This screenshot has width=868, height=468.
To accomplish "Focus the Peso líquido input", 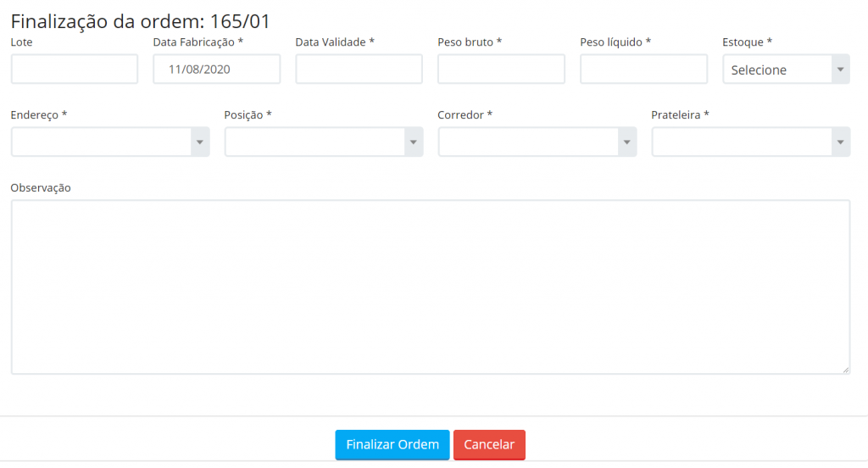I will coord(643,70).
